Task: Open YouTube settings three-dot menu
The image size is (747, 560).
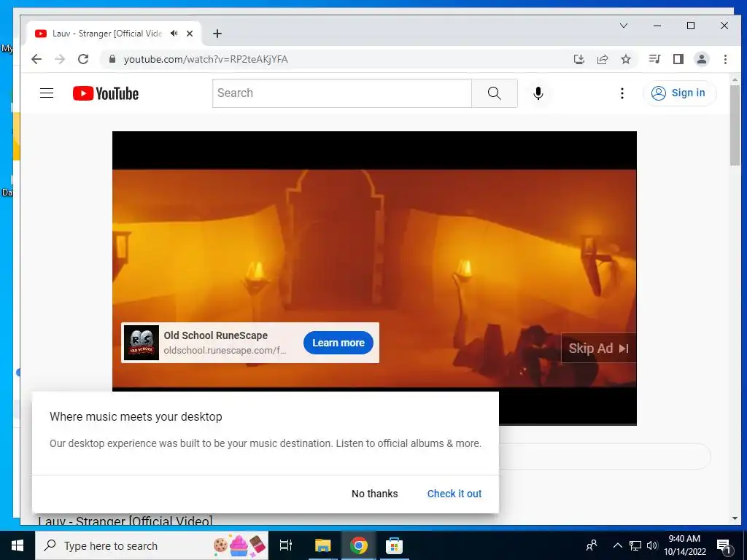Action: click(622, 93)
